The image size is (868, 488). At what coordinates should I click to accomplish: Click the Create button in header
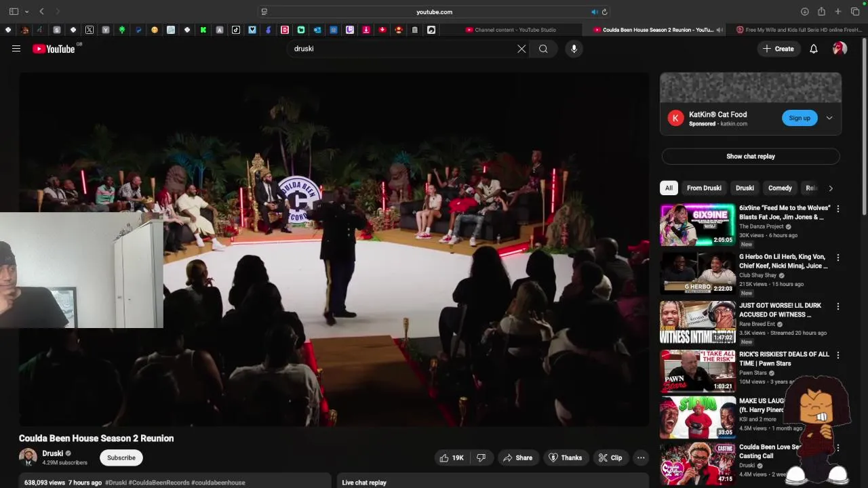click(778, 49)
